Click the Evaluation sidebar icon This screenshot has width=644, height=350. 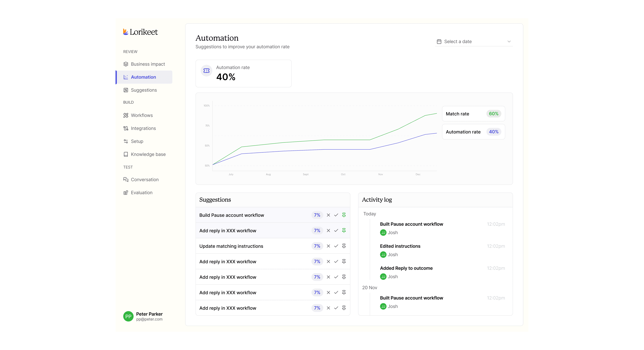(126, 192)
